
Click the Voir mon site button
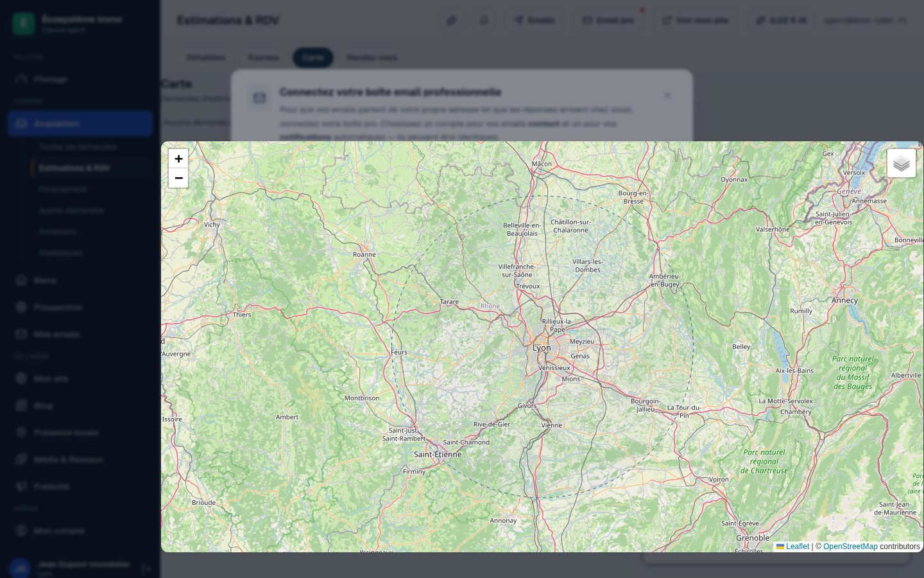(696, 21)
